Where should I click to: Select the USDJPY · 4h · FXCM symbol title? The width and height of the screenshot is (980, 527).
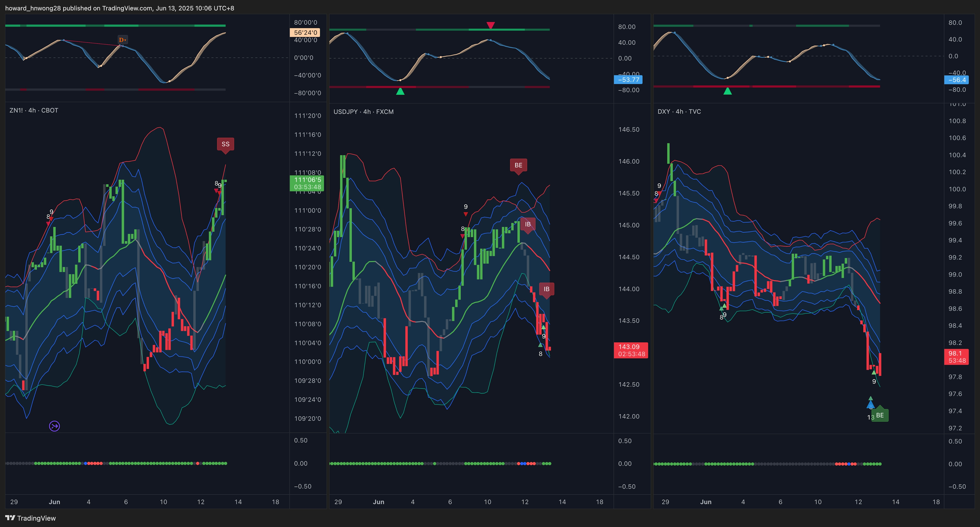pyautogui.click(x=363, y=112)
